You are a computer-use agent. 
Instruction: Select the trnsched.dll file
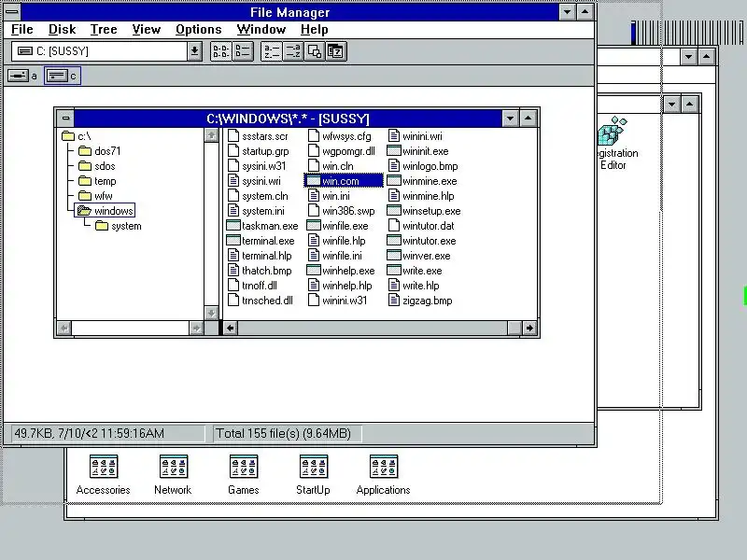click(261, 301)
